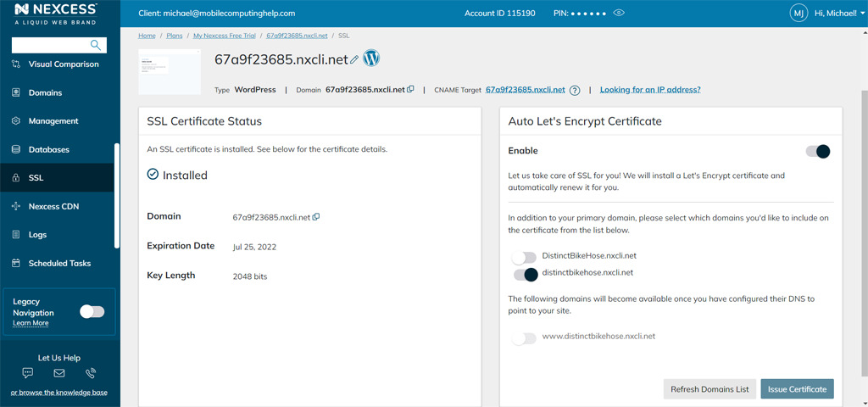This screenshot has width=868, height=407.
Task: Enable DistinctBikeHose.nxcli.net domain toggle
Action: click(524, 258)
